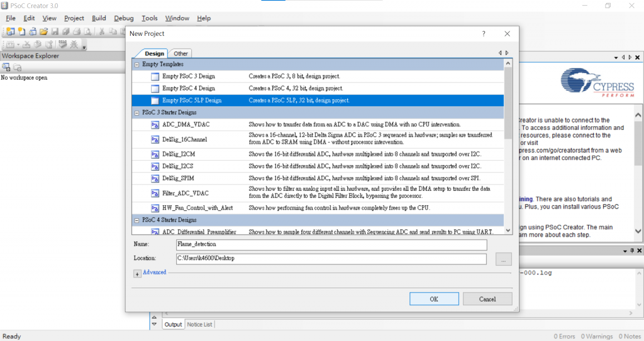Select the DelSig_16Channel starter design

pyautogui.click(x=318, y=139)
